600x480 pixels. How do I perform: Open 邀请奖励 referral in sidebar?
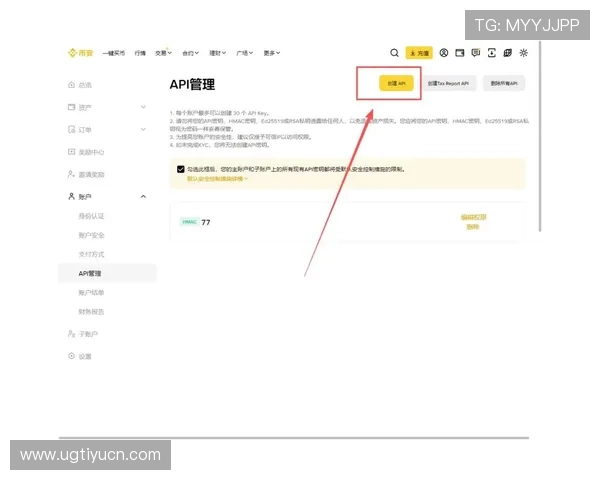point(86,175)
